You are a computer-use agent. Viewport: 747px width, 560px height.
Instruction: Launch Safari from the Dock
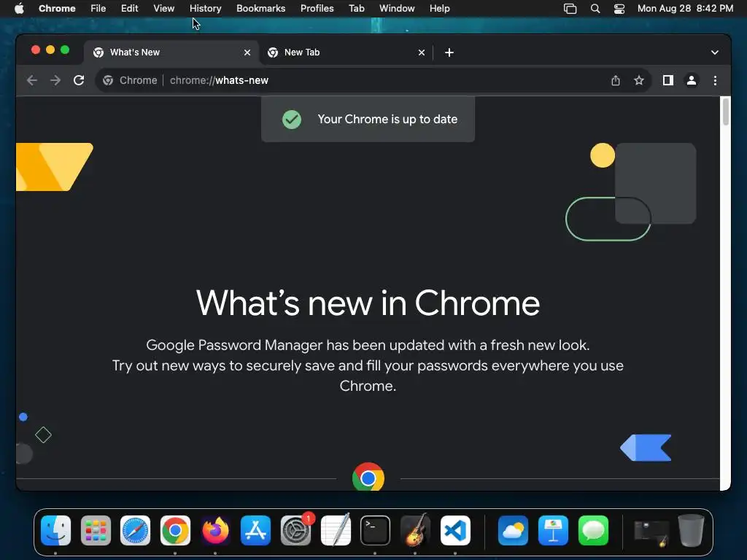(135, 531)
